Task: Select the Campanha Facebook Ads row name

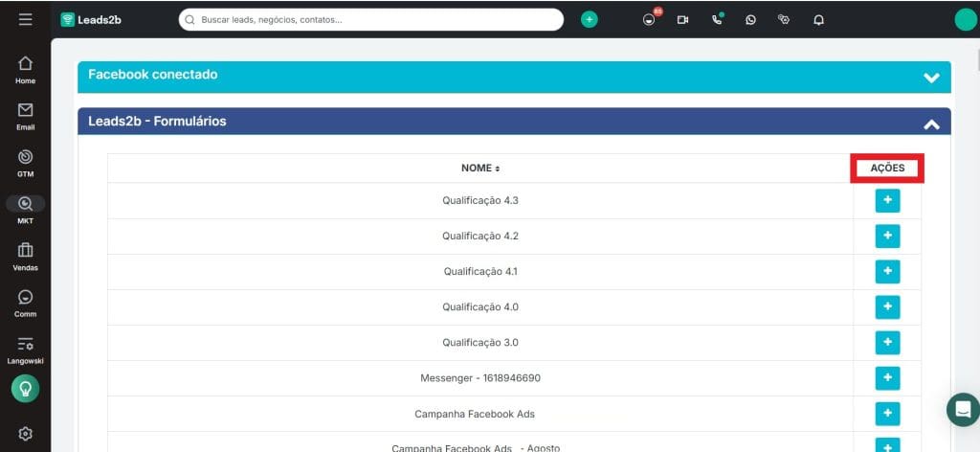Action: click(x=475, y=414)
